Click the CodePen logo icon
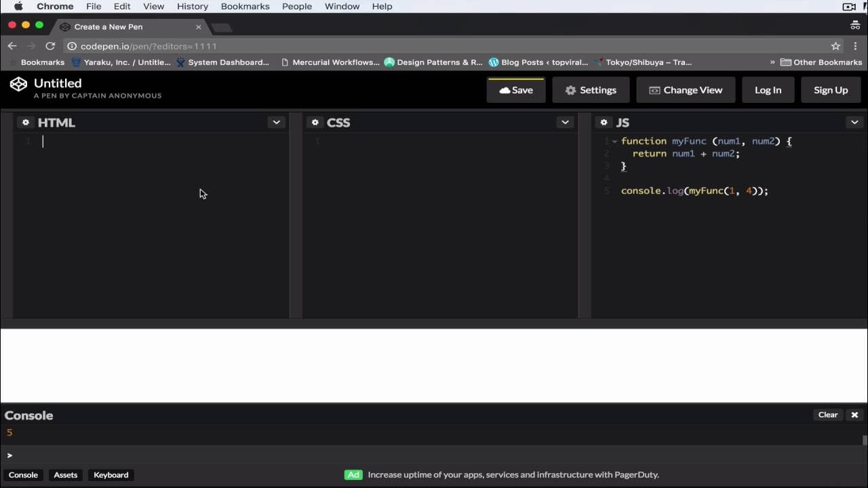The image size is (868, 488). pos(18,84)
